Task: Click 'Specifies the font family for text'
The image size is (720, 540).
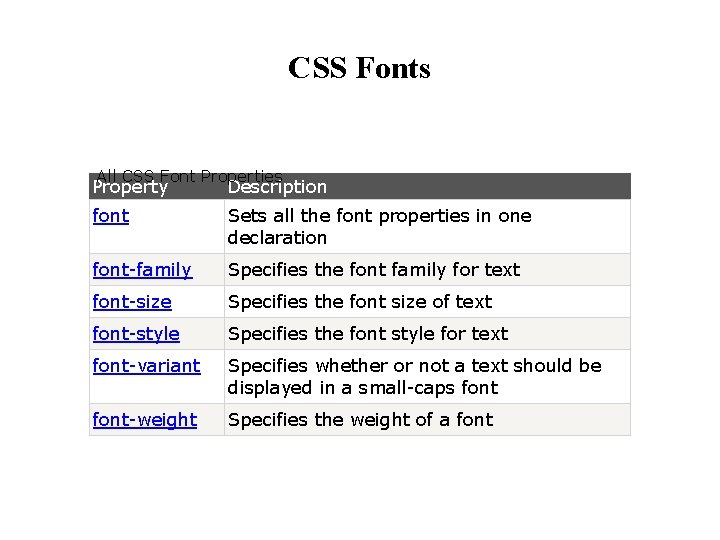Action: 374,270
